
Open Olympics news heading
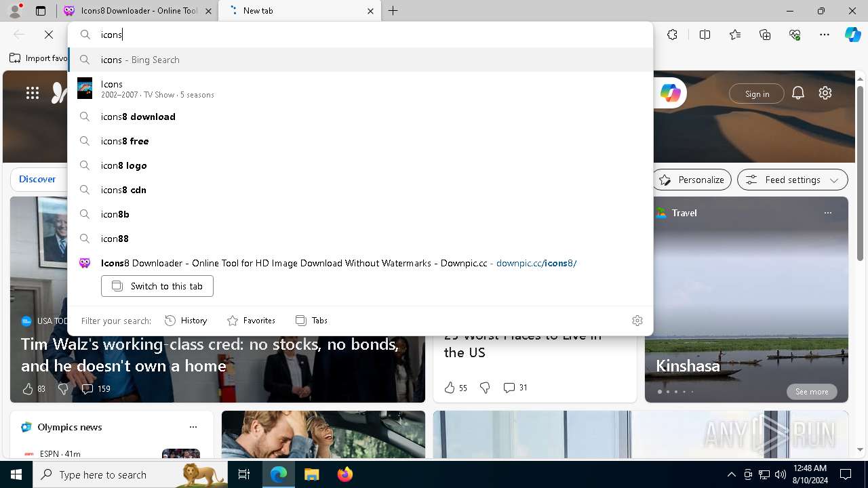[x=69, y=427]
